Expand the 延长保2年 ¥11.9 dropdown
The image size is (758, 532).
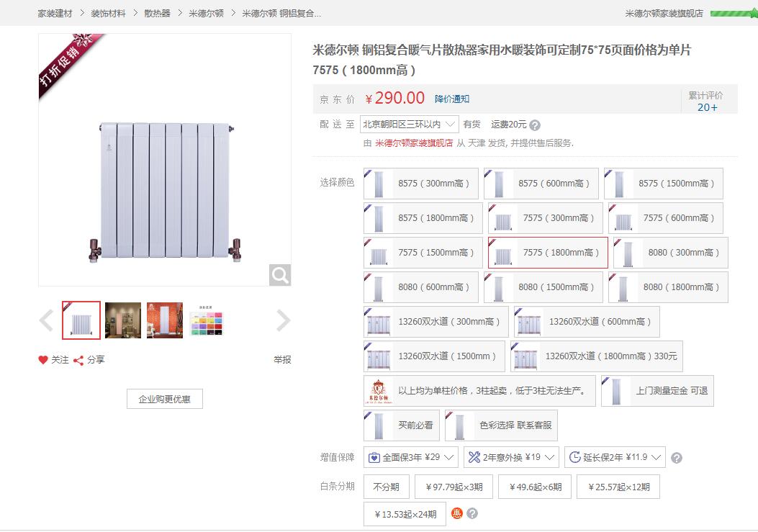(615, 458)
